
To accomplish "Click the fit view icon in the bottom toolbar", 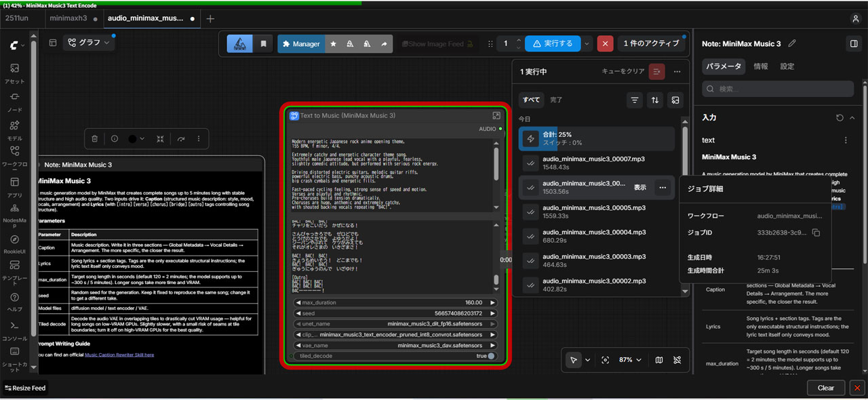I will tap(606, 360).
